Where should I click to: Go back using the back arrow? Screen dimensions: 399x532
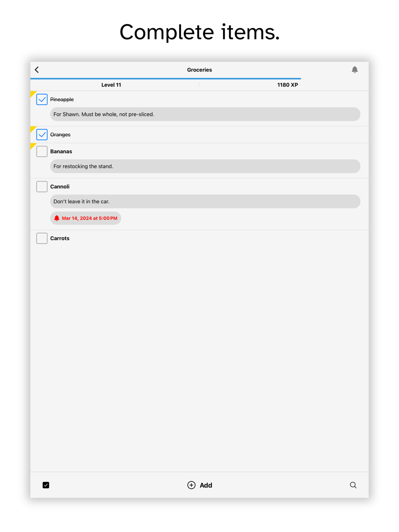click(x=37, y=70)
